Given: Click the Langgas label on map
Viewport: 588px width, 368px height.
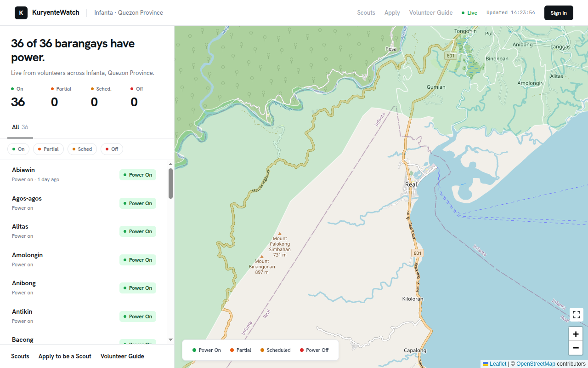Looking at the screenshot, I should pyautogui.click(x=560, y=47).
